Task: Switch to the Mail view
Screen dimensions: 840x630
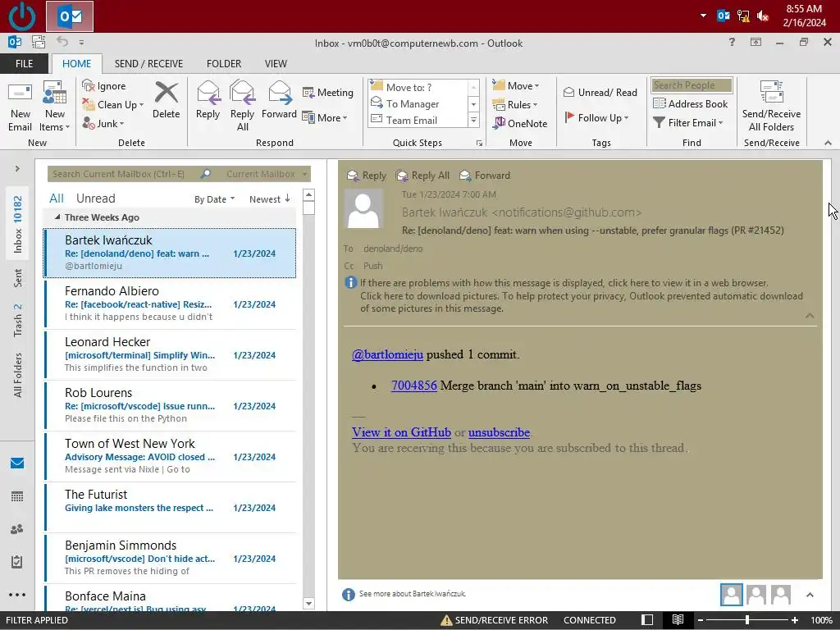Action: point(17,463)
